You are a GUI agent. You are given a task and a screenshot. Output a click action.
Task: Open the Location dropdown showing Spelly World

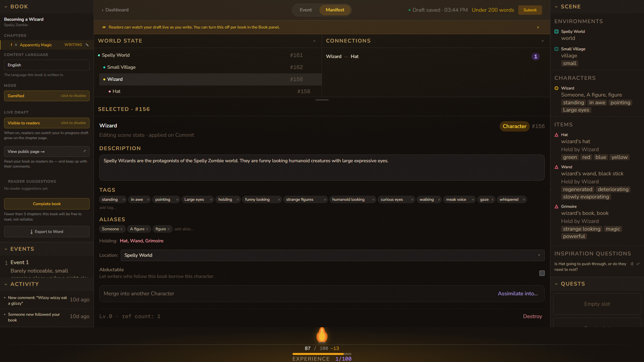[x=332, y=255]
